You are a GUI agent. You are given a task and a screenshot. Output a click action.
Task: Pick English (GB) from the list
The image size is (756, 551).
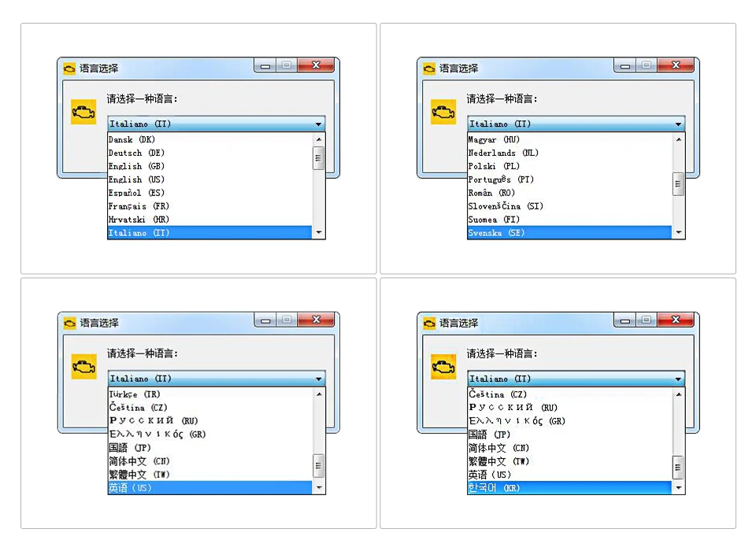pyautogui.click(x=210, y=166)
